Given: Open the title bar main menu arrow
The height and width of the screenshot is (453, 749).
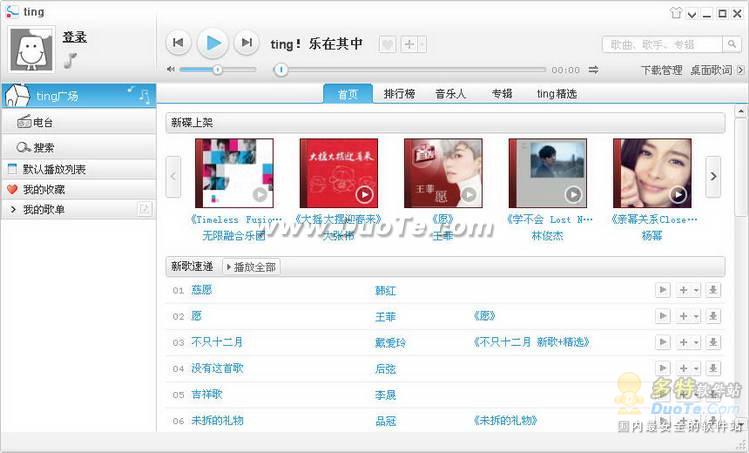Looking at the screenshot, I should click(691, 13).
